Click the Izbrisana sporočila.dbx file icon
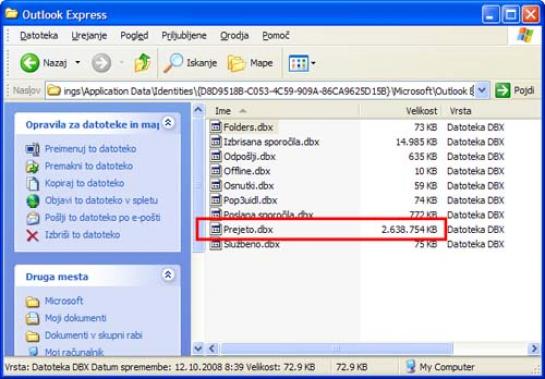 (215, 142)
